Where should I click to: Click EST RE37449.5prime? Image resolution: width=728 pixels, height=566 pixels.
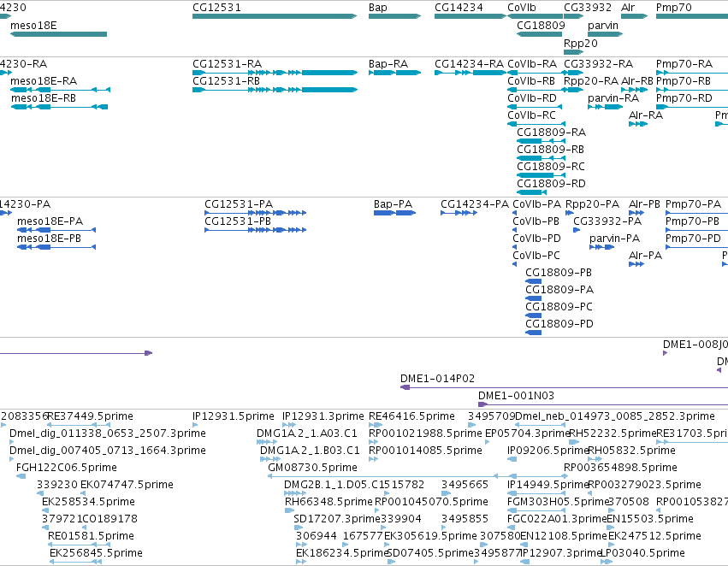[x=90, y=416]
